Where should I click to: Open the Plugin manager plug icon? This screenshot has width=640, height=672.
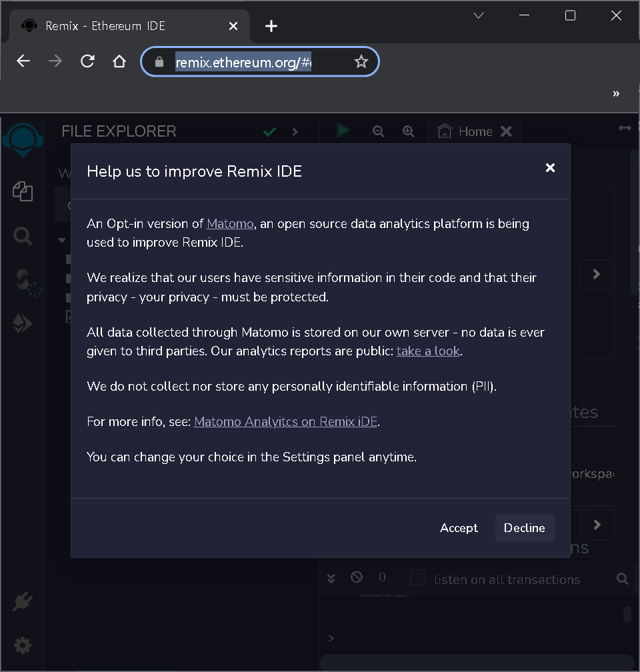pos(22,601)
